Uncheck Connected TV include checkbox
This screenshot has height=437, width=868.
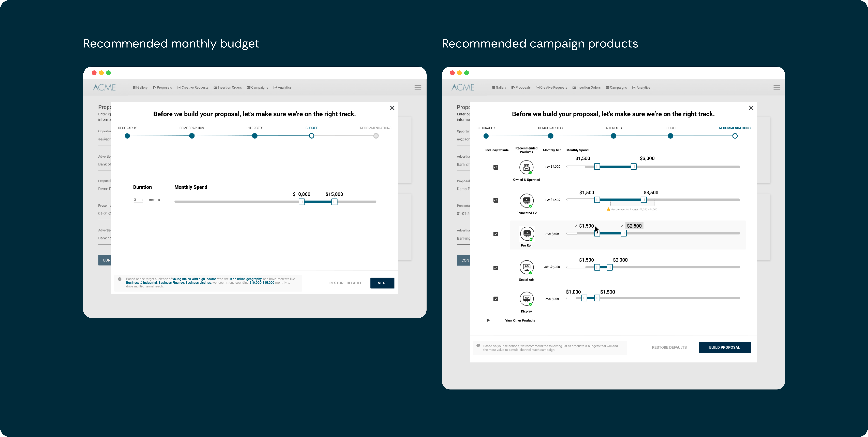496,200
